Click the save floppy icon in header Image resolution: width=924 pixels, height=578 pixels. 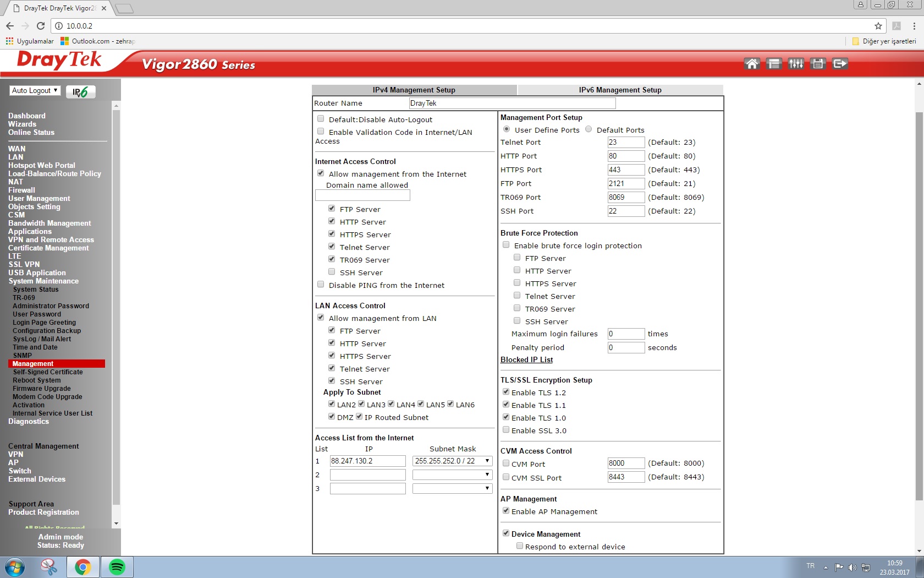pos(818,64)
